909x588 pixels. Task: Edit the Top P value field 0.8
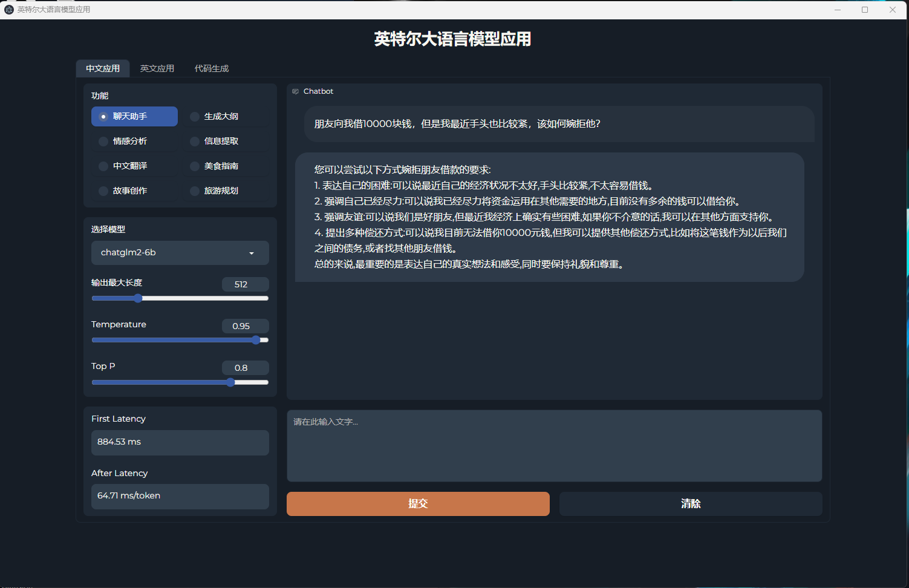tap(245, 368)
